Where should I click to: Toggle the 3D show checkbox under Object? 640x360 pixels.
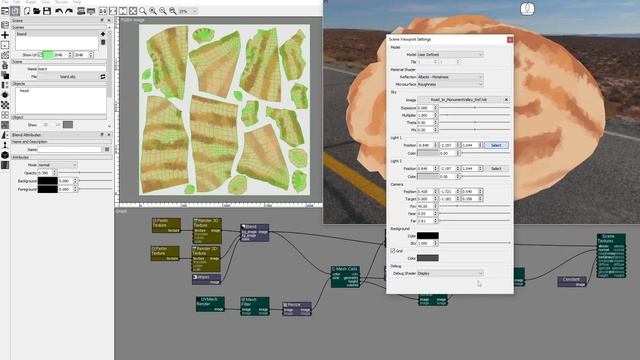(40, 124)
